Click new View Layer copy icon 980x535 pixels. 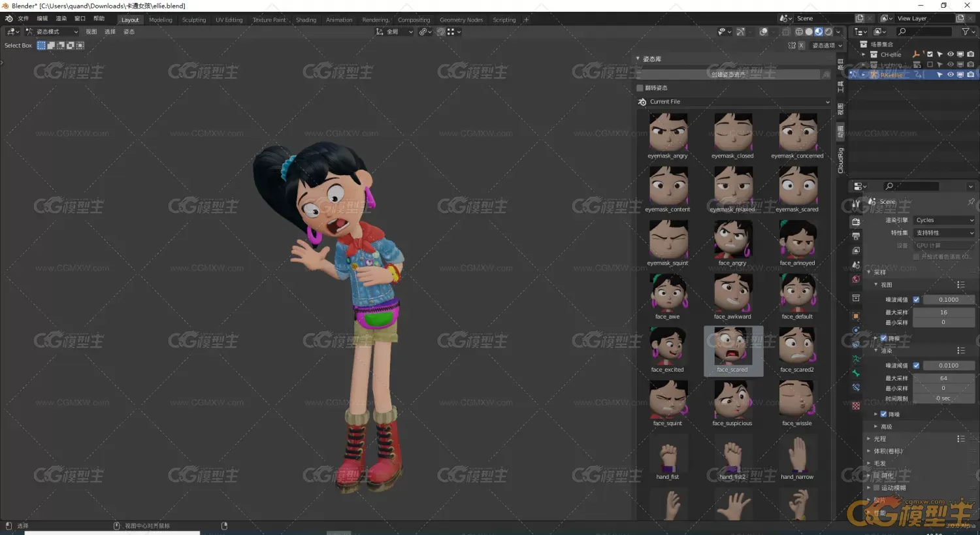(960, 18)
